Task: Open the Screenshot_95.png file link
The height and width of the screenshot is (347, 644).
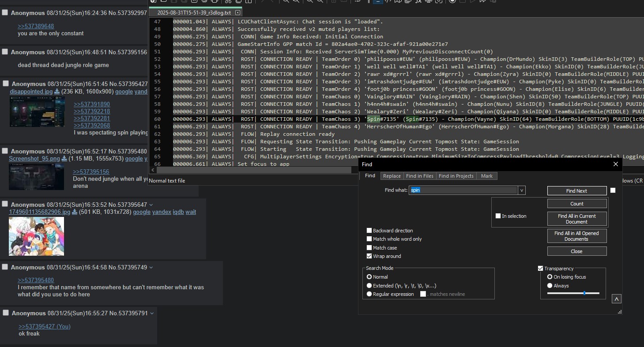Action: [34, 159]
